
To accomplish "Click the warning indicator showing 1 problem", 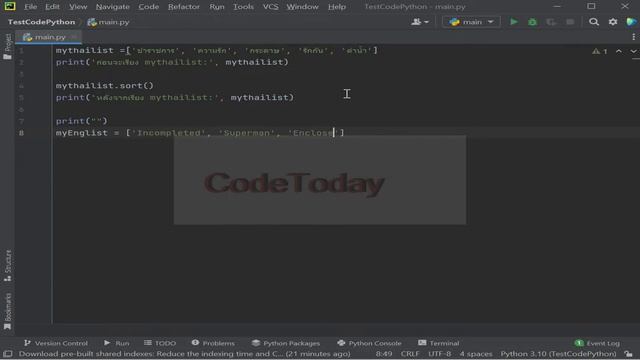I will click(x=600, y=51).
